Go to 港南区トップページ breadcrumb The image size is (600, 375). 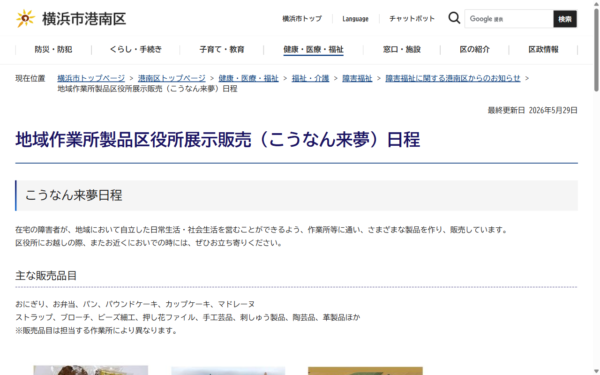(172, 78)
